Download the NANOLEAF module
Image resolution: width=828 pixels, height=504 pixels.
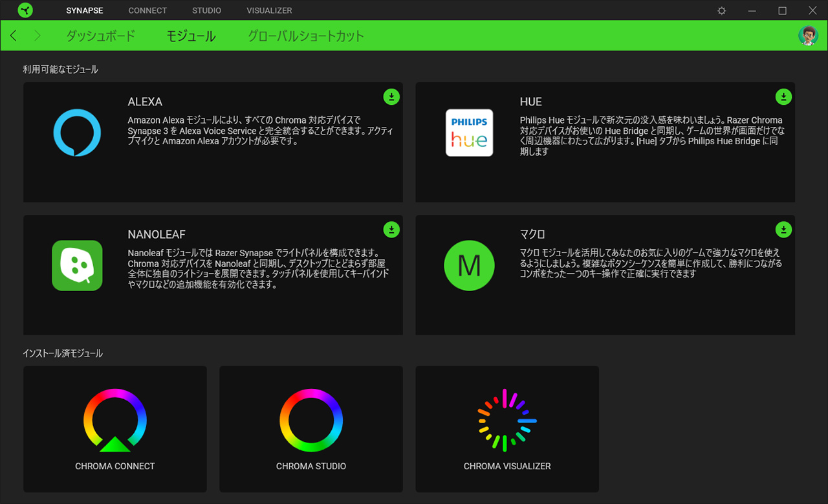391,230
